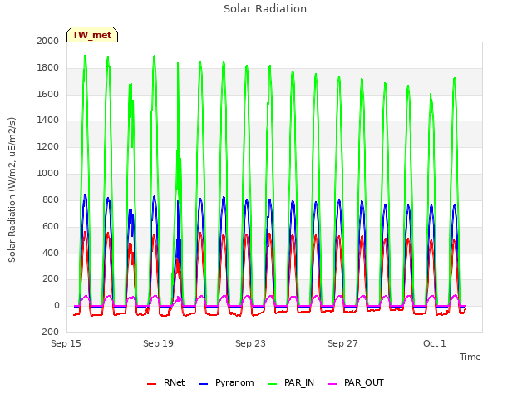Click the 0 y-axis tick label

point(57,306)
